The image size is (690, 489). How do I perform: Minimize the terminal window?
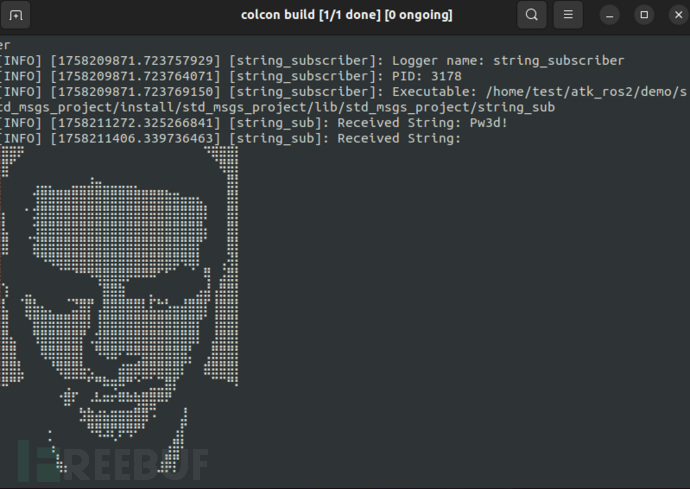(x=609, y=15)
